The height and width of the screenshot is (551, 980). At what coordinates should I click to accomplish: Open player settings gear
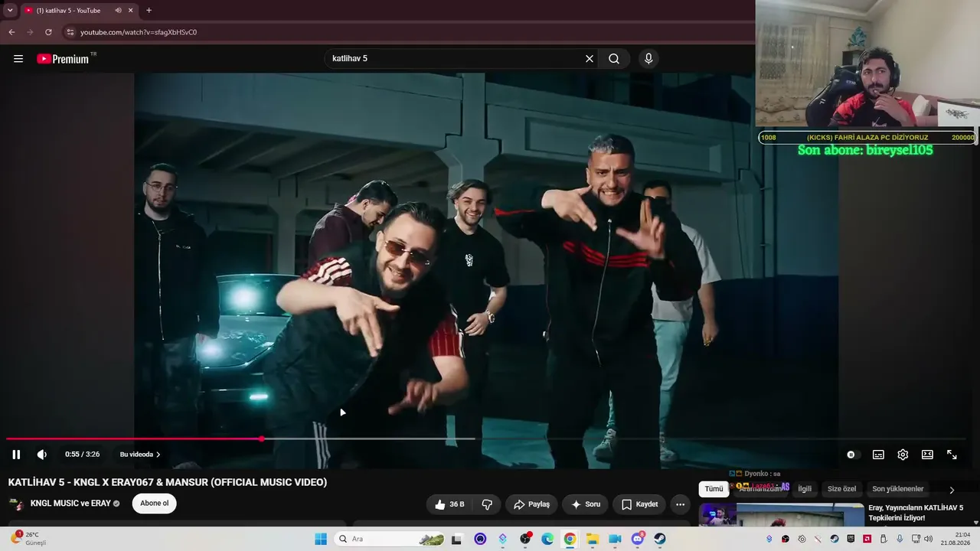coord(903,455)
